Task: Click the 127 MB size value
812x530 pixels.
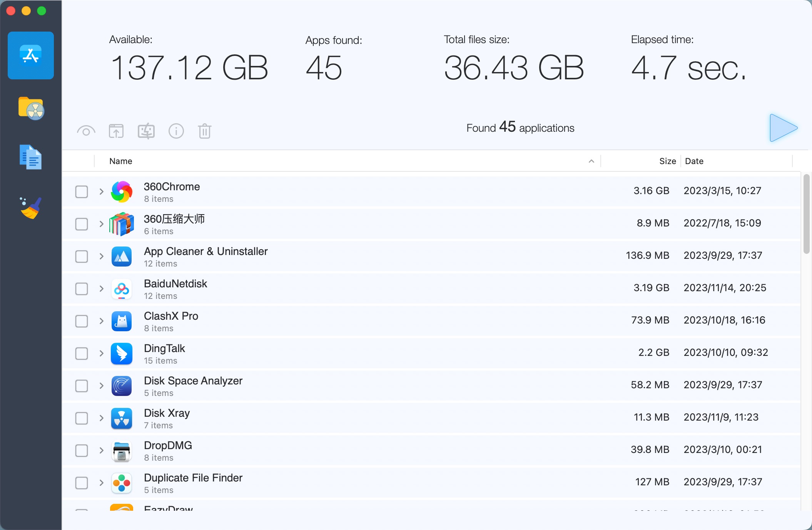Action: click(x=652, y=482)
